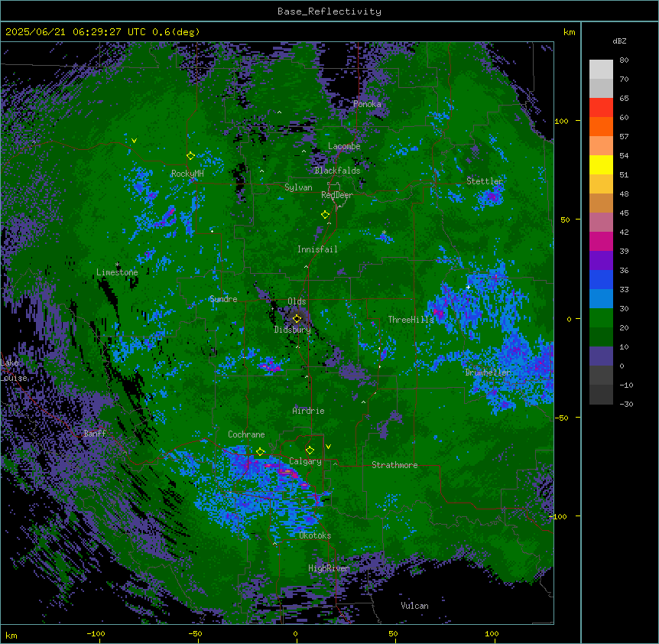Click the Banff label

click(95, 434)
